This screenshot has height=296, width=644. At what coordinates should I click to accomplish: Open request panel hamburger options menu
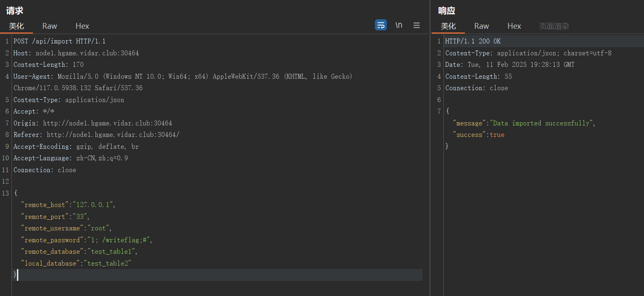click(416, 25)
